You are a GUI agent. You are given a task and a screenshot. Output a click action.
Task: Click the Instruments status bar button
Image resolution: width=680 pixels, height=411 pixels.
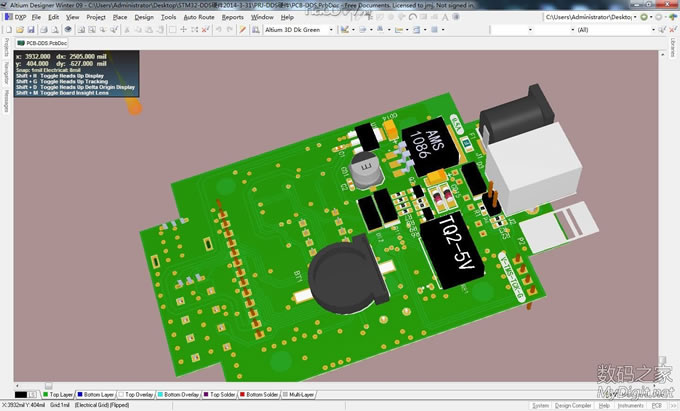pos(631,406)
